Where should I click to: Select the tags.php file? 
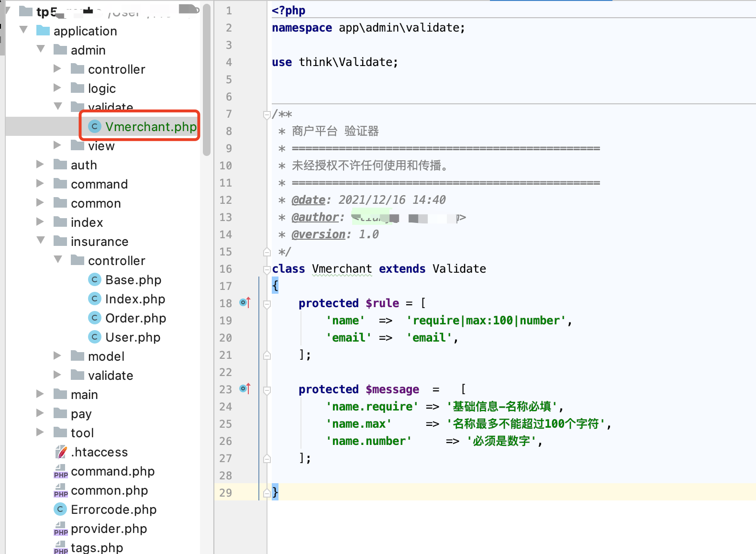coord(97,547)
